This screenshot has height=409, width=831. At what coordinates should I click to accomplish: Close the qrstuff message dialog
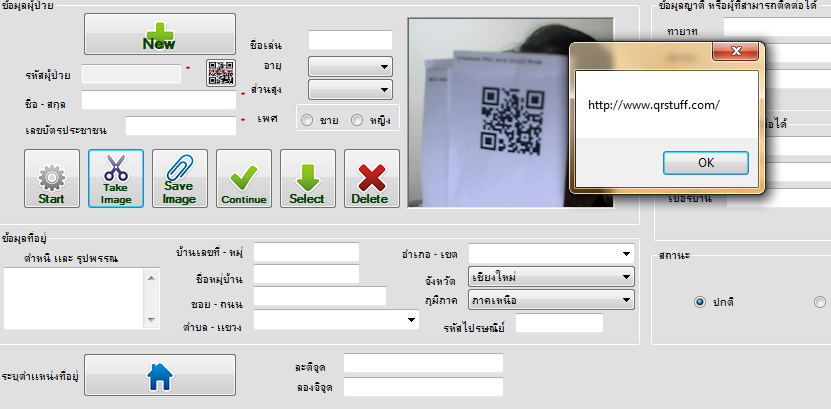[736, 51]
